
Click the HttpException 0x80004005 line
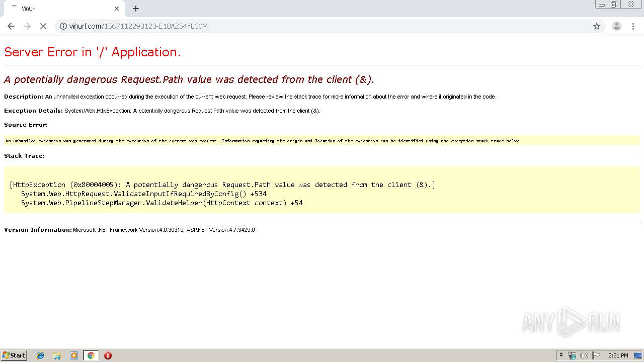tap(222, 185)
